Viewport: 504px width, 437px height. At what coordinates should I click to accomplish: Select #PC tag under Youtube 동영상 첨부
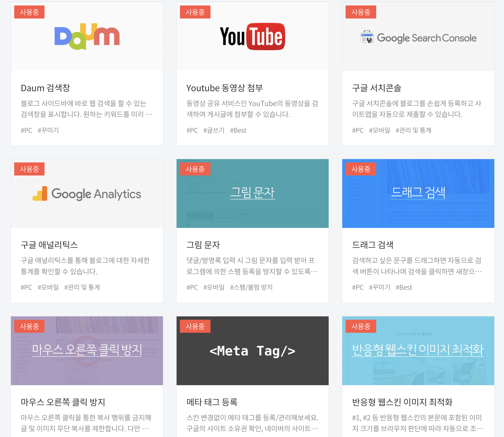tap(192, 130)
